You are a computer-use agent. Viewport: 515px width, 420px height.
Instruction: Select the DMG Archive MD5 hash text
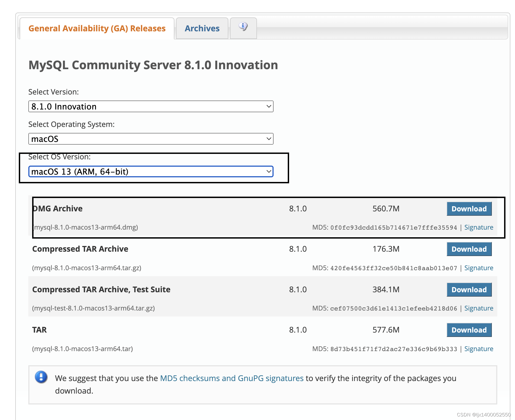(x=394, y=228)
